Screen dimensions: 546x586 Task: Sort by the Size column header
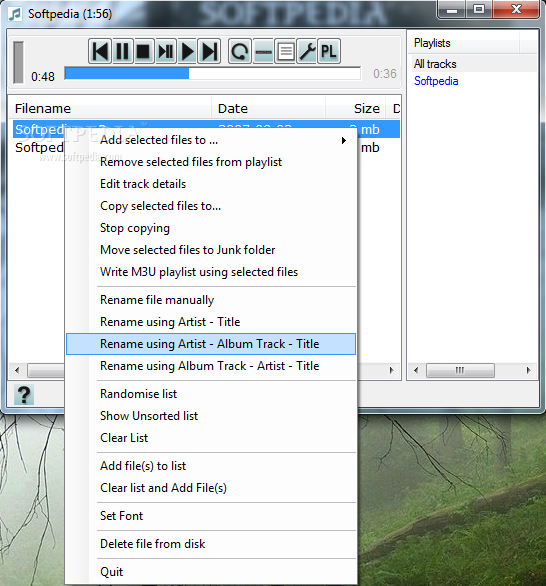(x=356, y=109)
